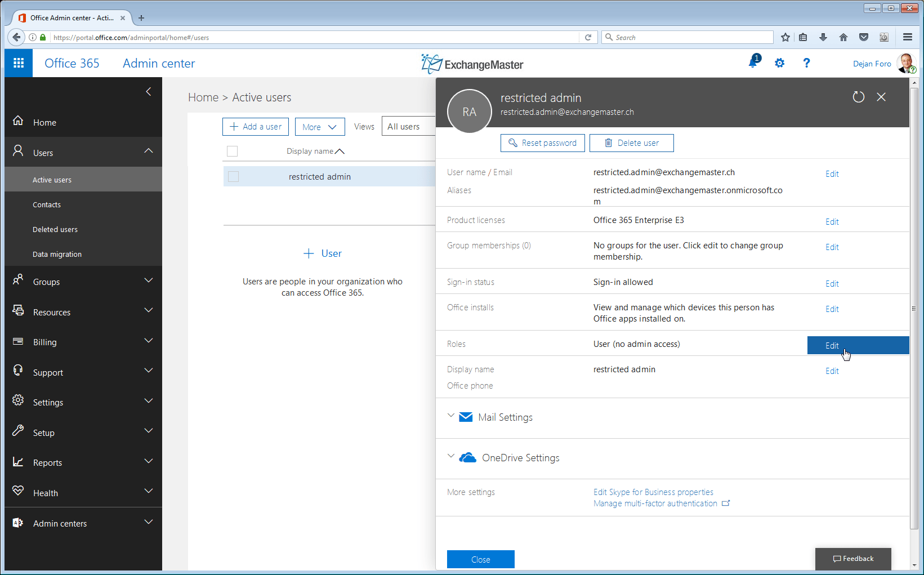The height and width of the screenshot is (575, 924).
Task: Click the Admin centers icon
Action: coord(18,522)
